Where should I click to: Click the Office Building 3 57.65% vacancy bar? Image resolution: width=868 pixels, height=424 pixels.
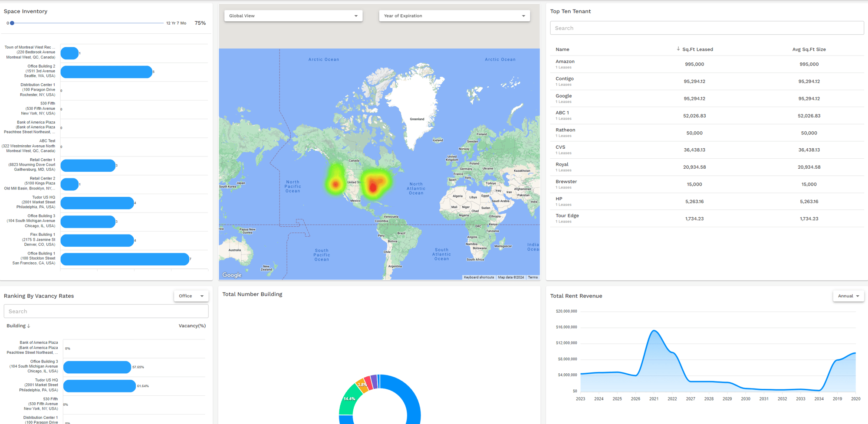tap(97, 367)
